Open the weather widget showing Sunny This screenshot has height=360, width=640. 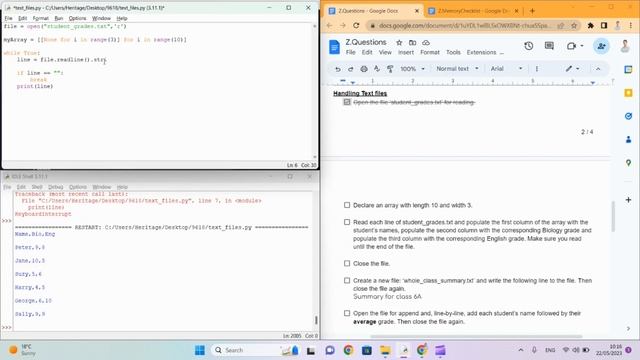23,350
